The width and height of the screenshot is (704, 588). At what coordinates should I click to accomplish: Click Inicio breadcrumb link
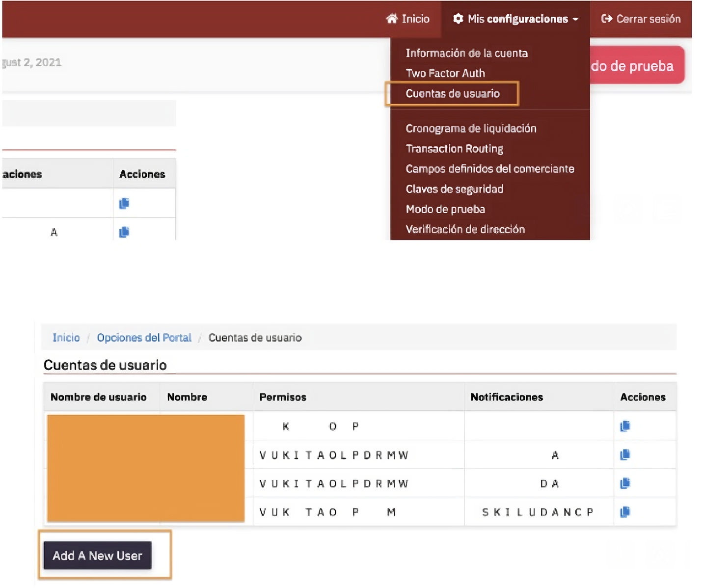click(66, 338)
